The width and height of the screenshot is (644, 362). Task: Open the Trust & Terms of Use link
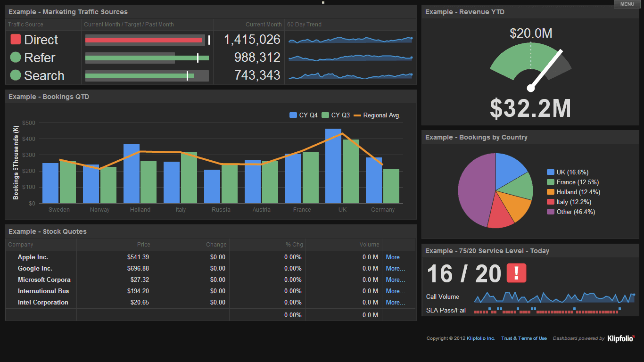pos(524,338)
